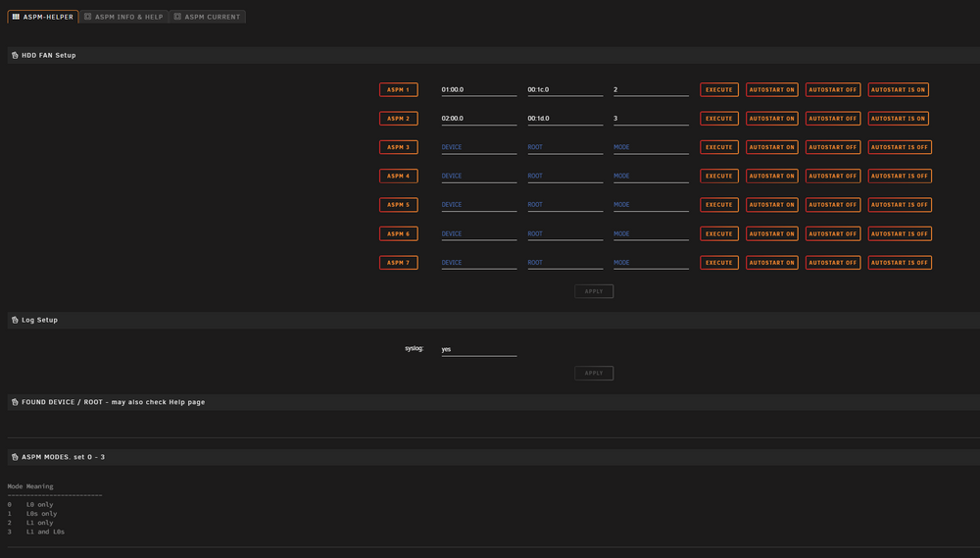Click the HDD FAN Setup section icon

tap(15, 55)
